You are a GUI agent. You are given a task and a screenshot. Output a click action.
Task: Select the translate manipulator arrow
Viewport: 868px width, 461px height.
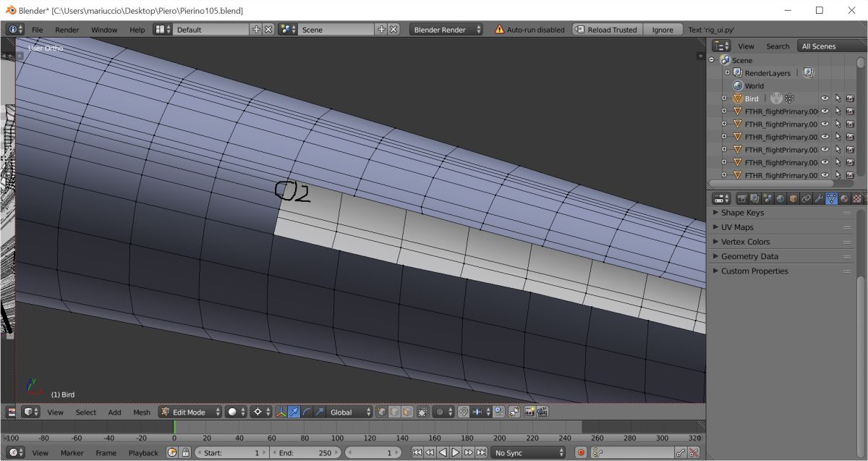pyautogui.click(x=294, y=412)
